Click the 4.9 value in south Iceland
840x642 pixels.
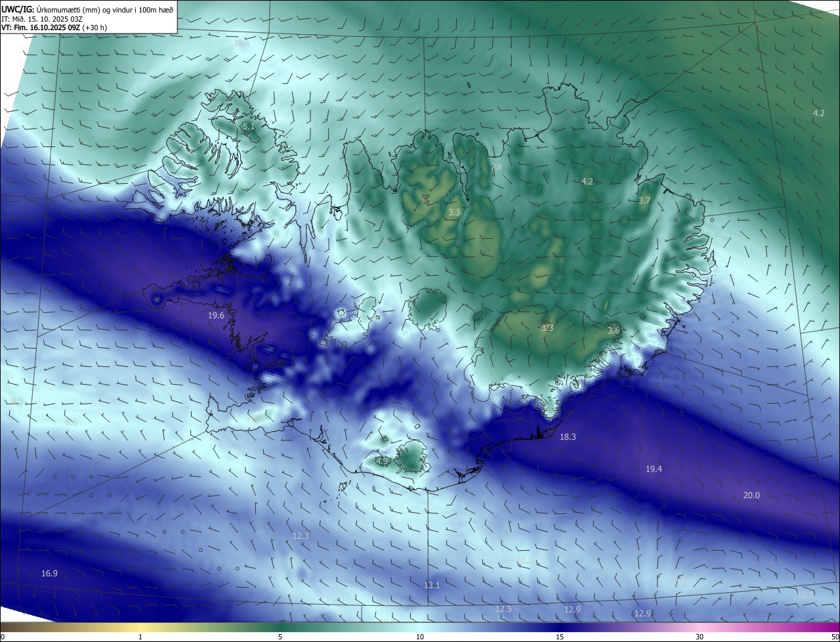click(x=382, y=461)
